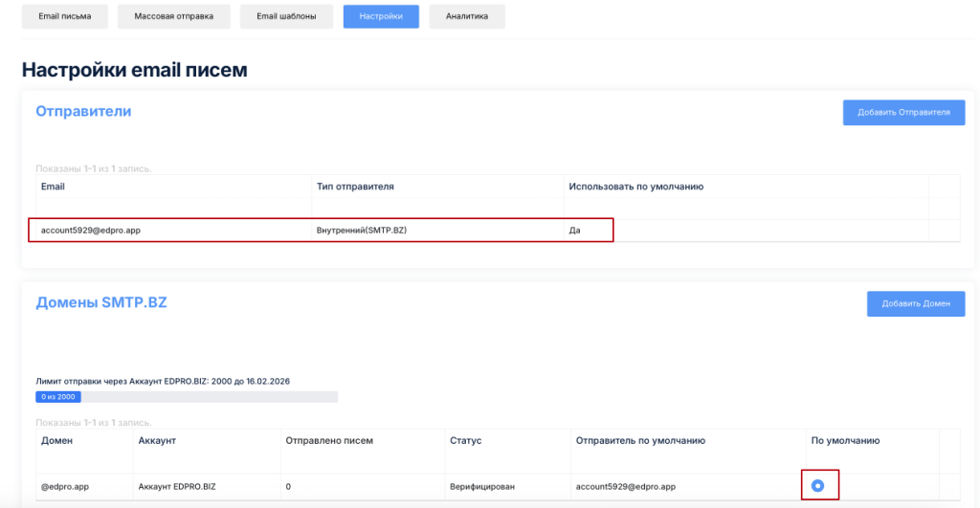Click the Верифицирован status cell
980x508 pixels.
click(x=482, y=487)
